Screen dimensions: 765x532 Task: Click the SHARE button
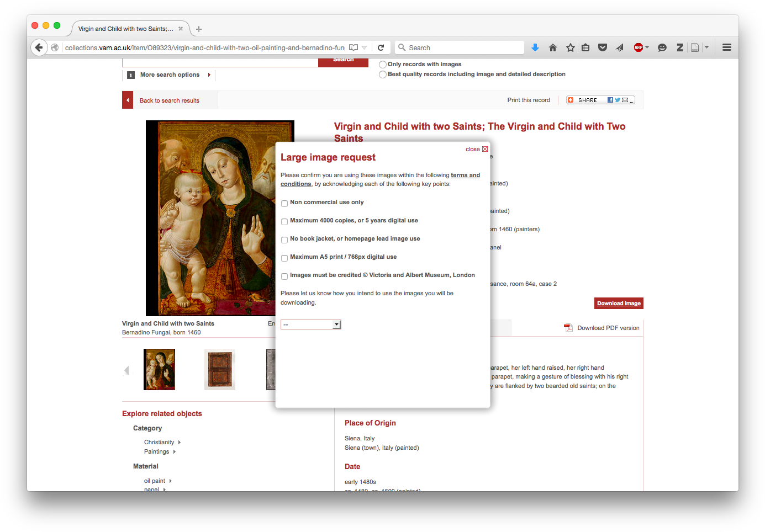(x=587, y=100)
